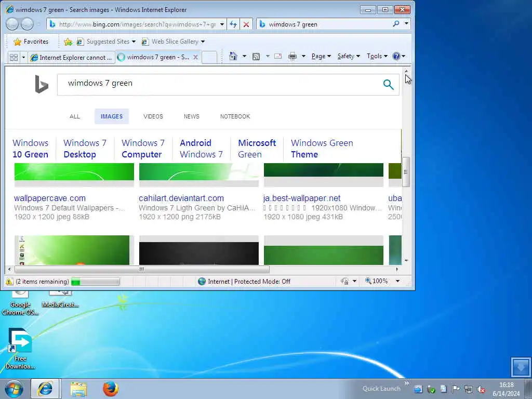Open the Home button dropdown arrow
This screenshot has height=399, width=532.
pos(244,56)
